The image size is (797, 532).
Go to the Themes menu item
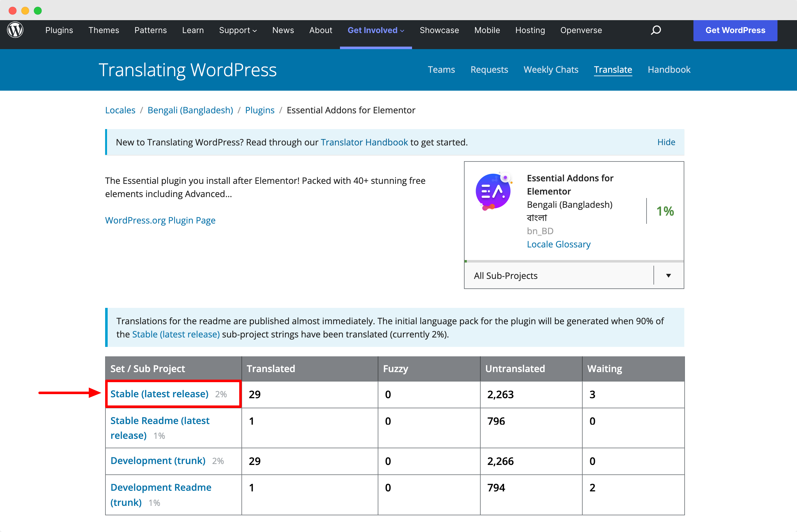click(x=104, y=30)
